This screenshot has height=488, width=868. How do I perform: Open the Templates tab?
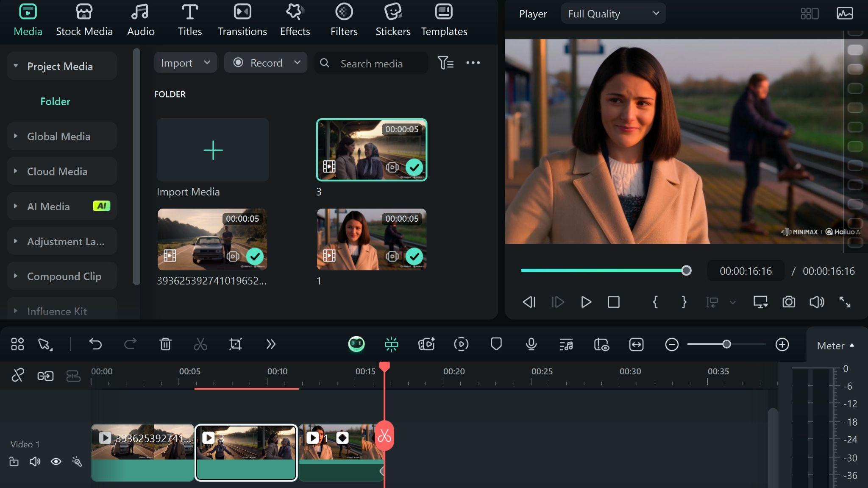444,20
